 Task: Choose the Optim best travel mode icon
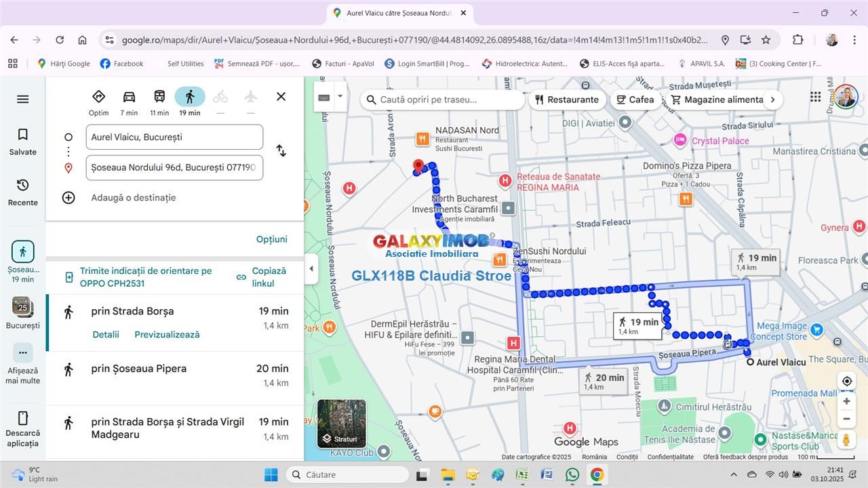point(98,97)
